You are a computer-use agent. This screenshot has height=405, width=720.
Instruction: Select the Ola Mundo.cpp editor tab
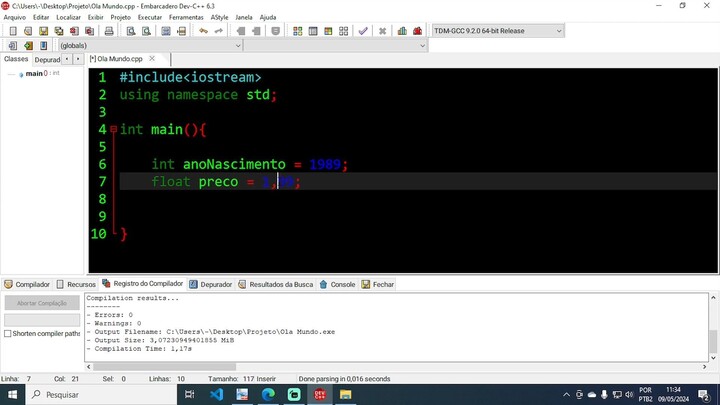click(x=117, y=59)
